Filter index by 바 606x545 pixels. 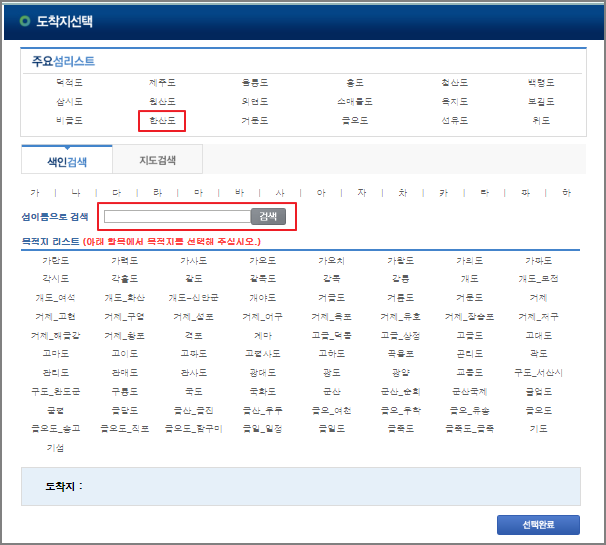(239, 192)
